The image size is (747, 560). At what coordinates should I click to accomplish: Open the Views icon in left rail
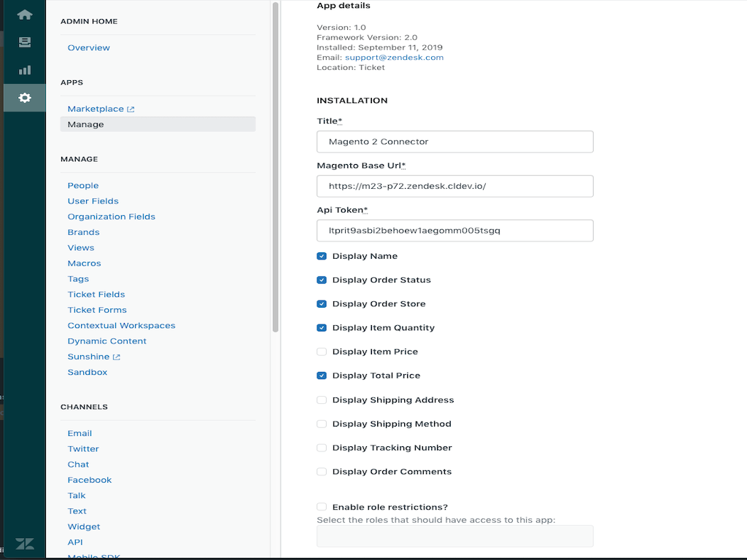25,42
